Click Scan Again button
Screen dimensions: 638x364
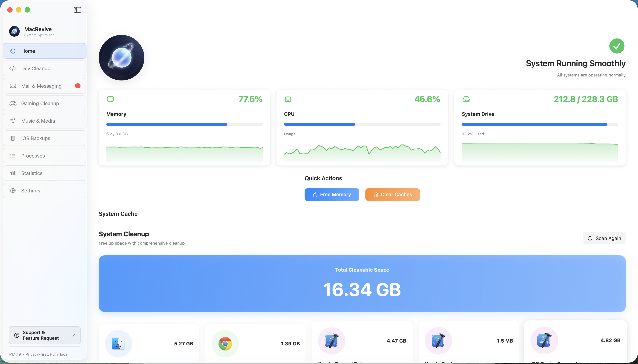(x=604, y=238)
